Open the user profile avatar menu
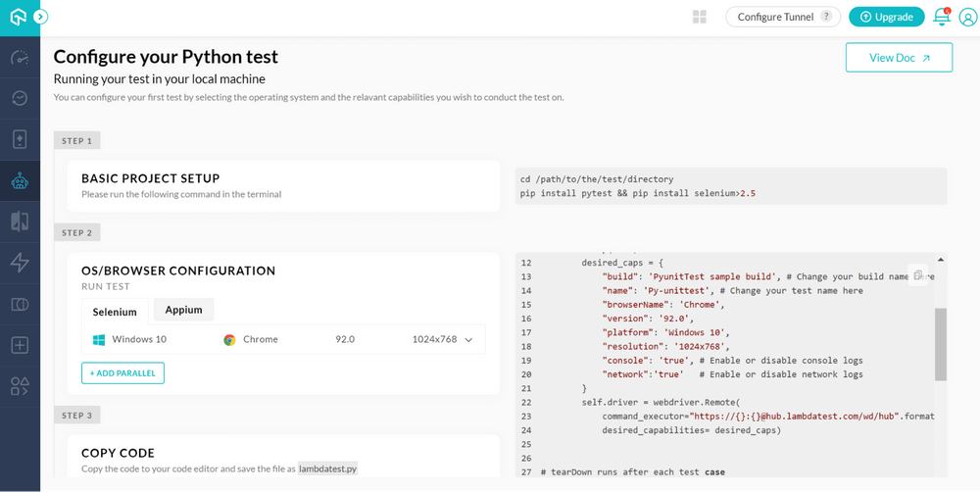Viewport: 980px width, 492px height. click(967, 17)
